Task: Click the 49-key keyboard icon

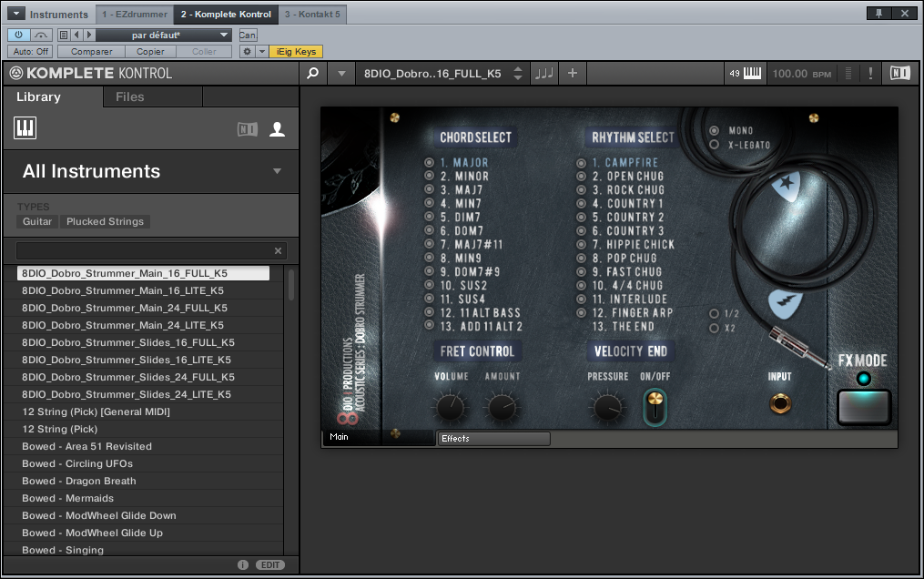Action: (x=746, y=73)
